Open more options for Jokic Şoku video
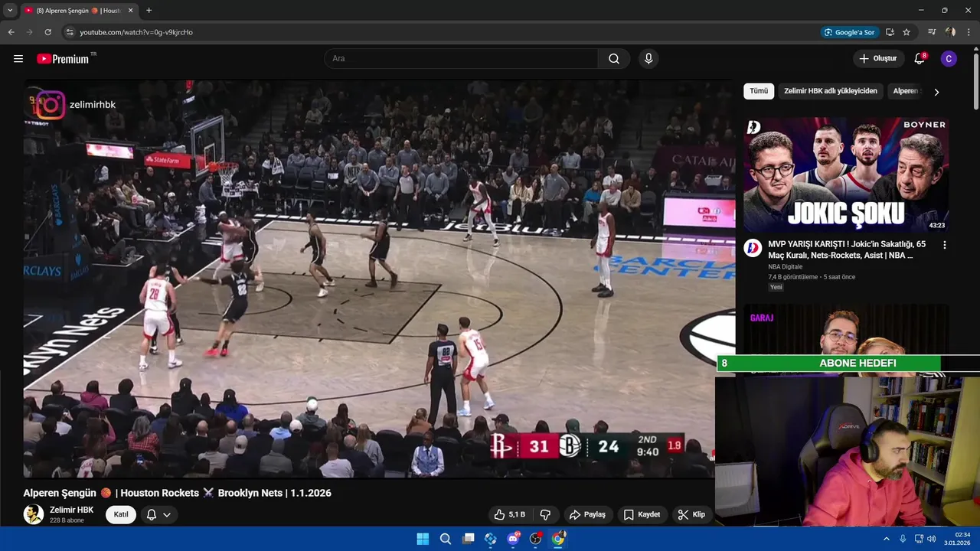The image size is (980, 551). click(944, 245)
